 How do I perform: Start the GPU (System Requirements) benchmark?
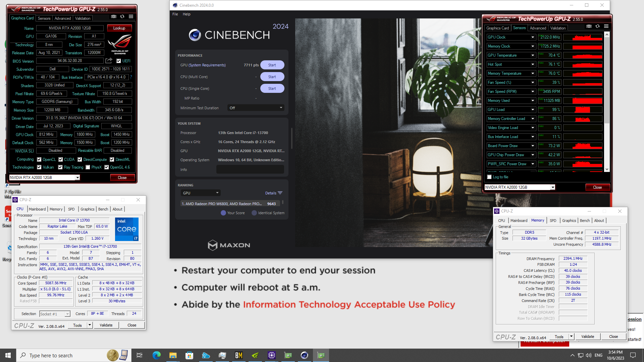[x=272, y=65]
